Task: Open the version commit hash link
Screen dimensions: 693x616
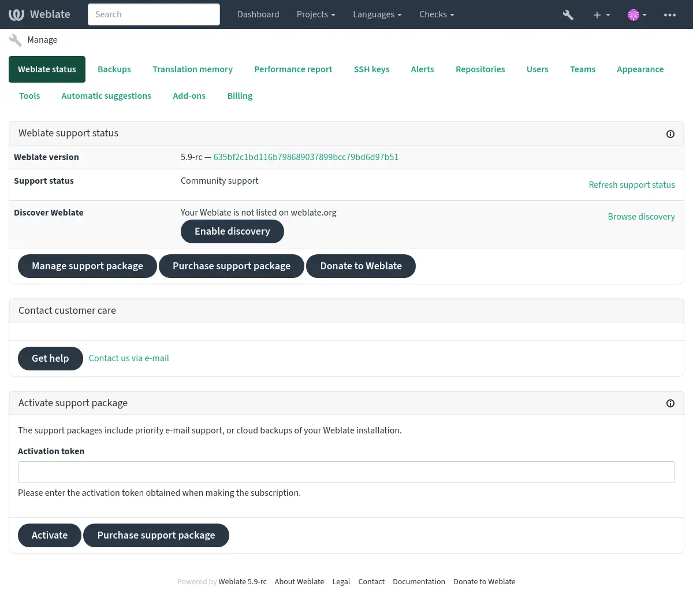Action: click(x=306, y=157)
